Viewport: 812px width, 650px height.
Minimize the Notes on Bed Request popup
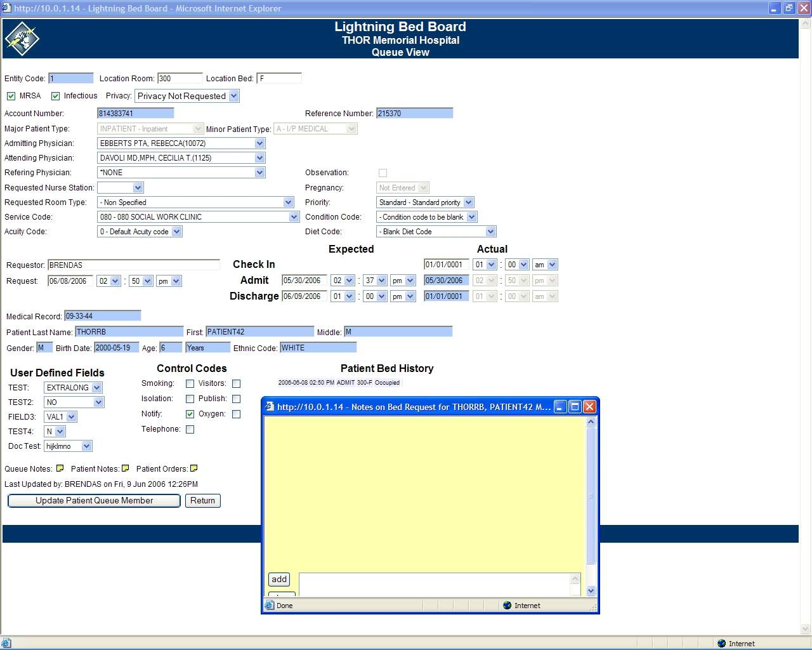pos(560,406)
